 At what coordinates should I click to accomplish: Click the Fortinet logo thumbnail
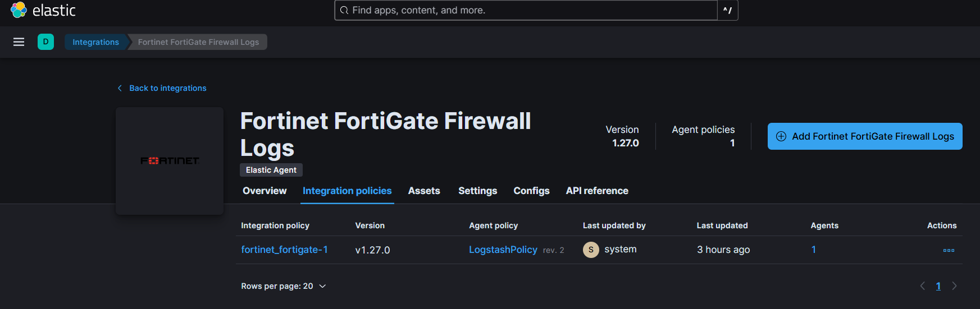[x=170, y=161]
